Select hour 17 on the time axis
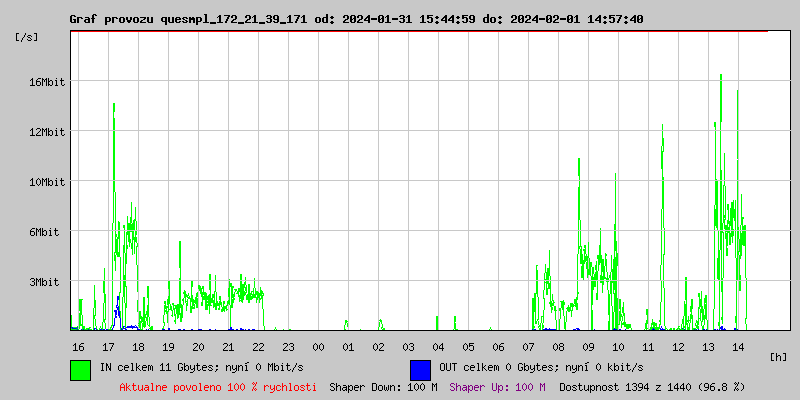The width and height of the screenshot is (800, 400). [108, 346]
